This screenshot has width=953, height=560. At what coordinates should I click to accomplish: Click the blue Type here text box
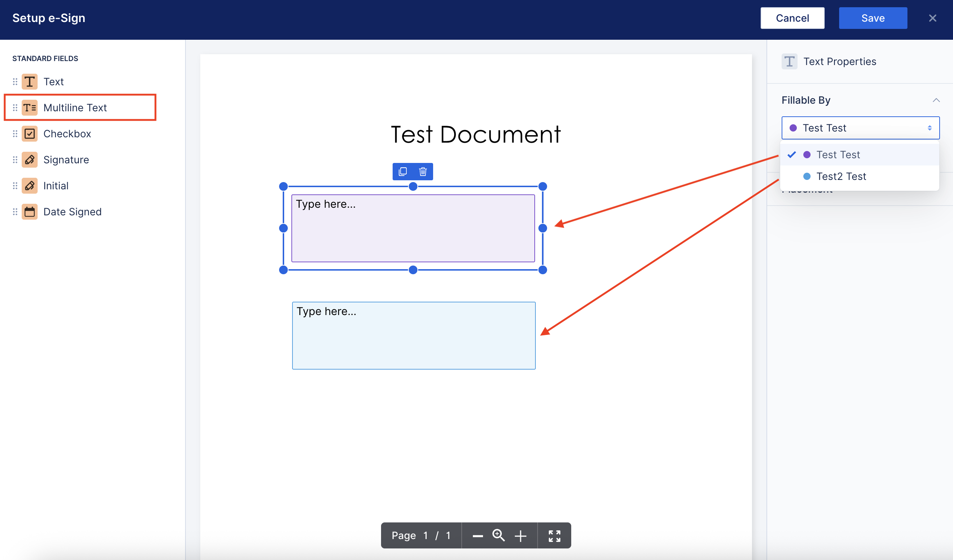(x=413, y=336)
